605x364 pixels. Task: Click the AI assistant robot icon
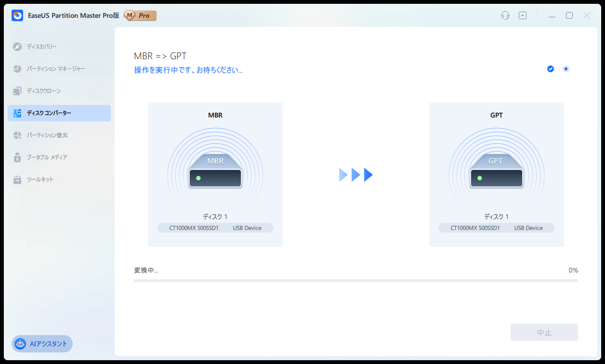(x=20, y=344)
